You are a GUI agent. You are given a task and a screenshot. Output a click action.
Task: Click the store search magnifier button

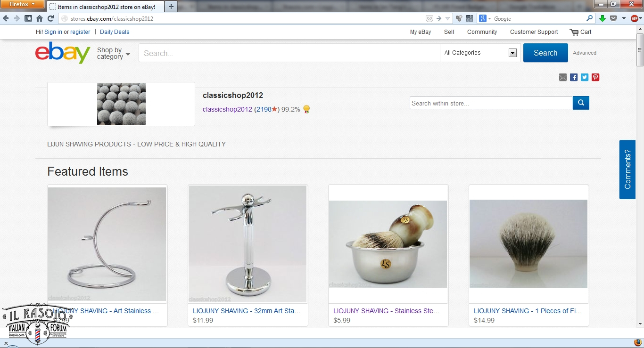[581, 103]
